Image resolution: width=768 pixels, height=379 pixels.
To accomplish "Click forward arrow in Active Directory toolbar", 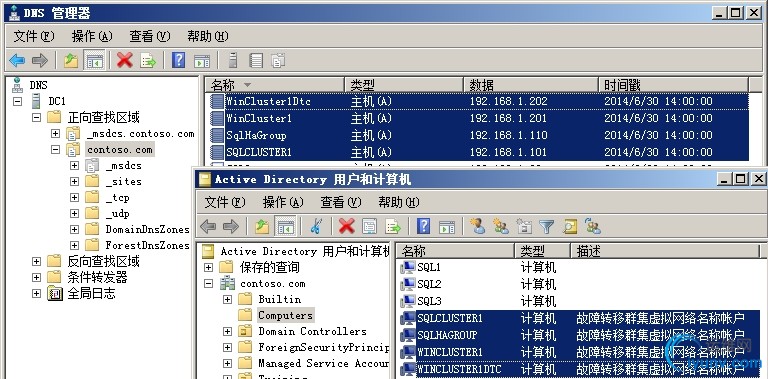I will click(231, 226).
